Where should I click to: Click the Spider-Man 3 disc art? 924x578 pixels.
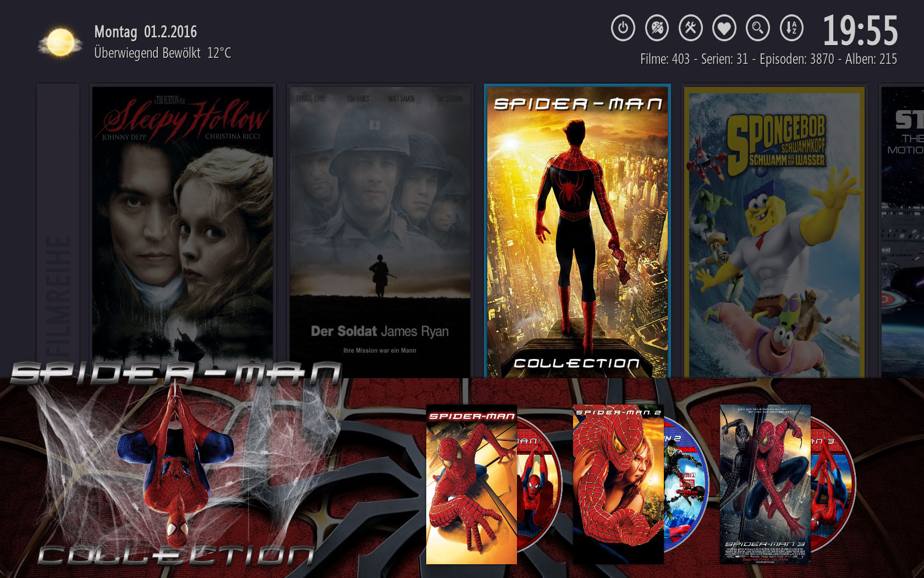833,484
